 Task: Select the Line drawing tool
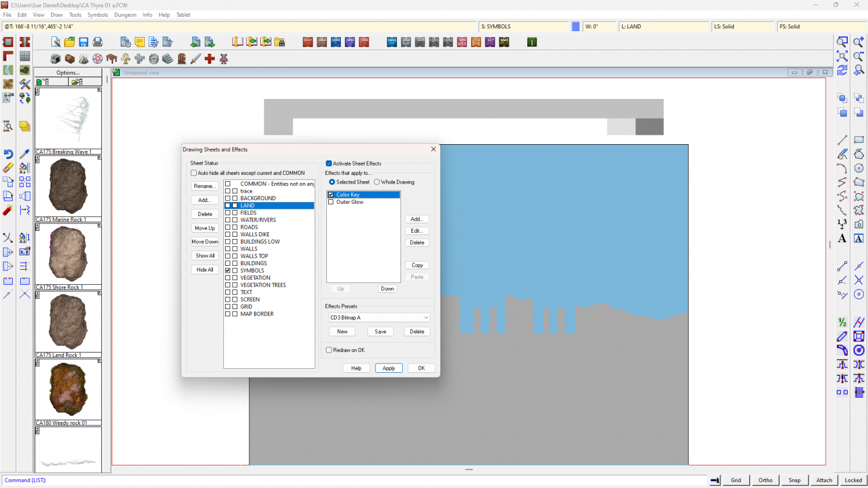point(843,140)
